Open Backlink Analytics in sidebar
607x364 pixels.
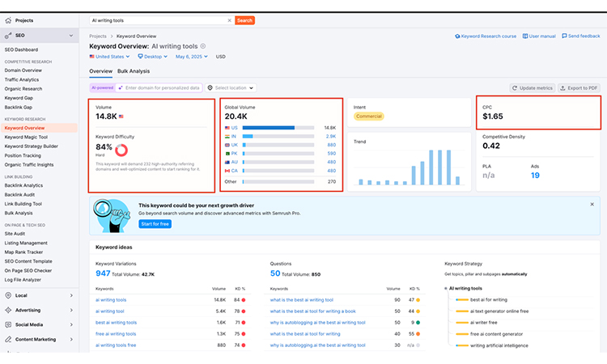pyautogui.click(x=23, y=185)
